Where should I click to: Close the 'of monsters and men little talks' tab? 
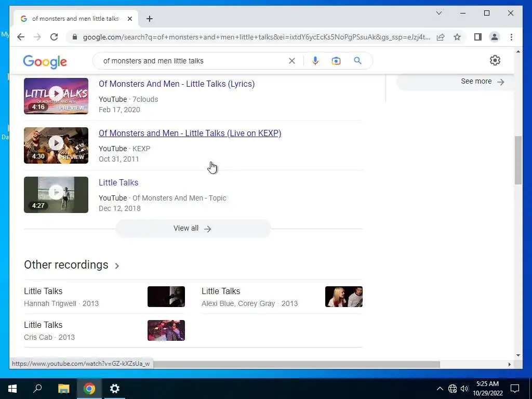(129, 19)
